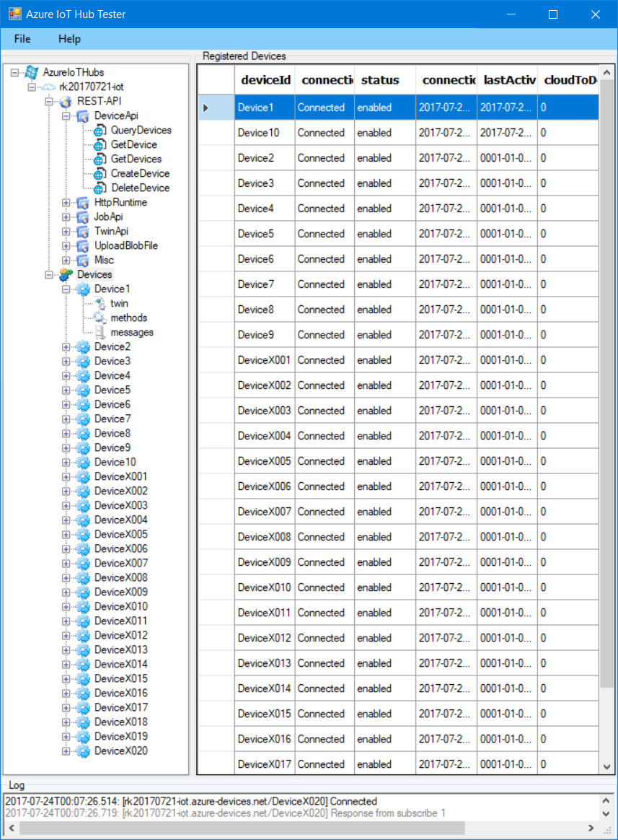Maximize the Azure IoT Hub Tester window
Screen dimensions: 618x840
553,14
